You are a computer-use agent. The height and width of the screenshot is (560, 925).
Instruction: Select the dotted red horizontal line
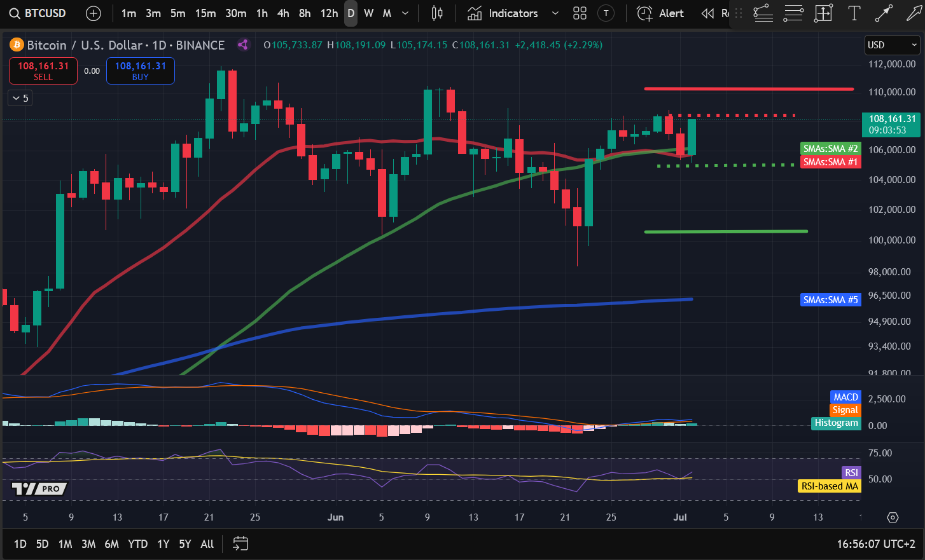tap(732, 116)
